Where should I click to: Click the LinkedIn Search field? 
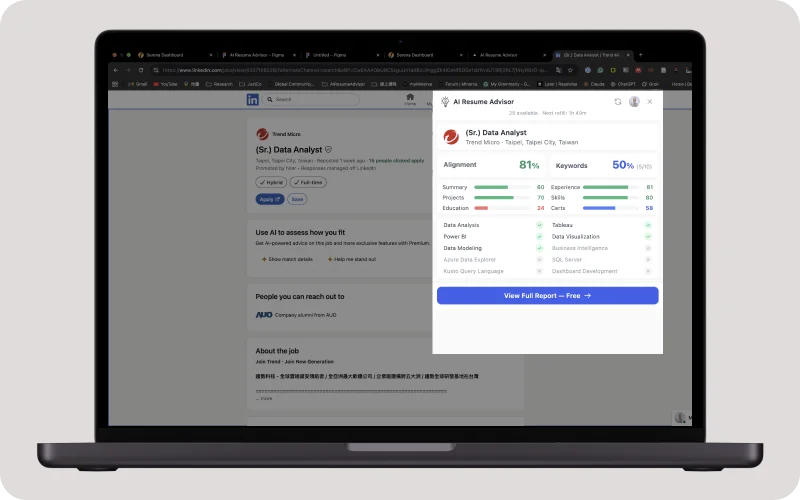coord(311,99)
